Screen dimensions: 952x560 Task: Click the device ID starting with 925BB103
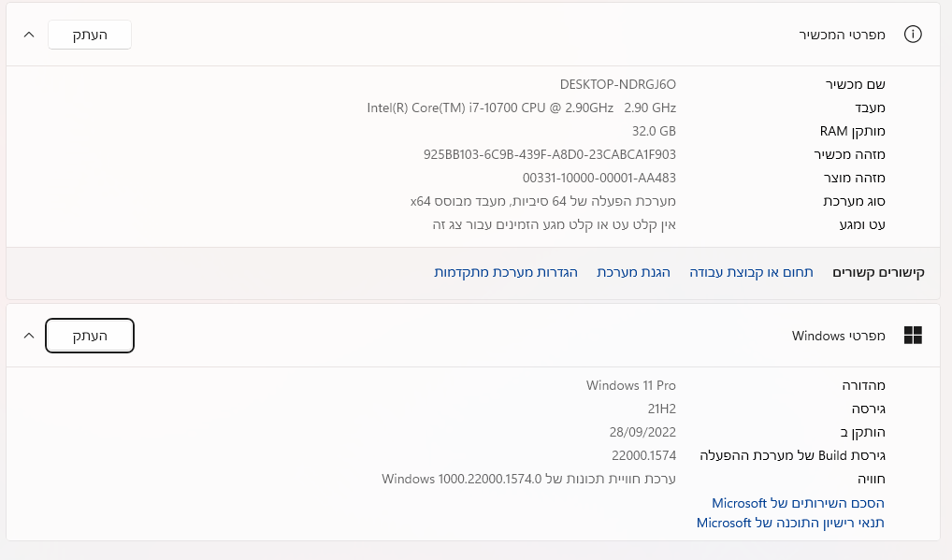click(x=549, y=154)
